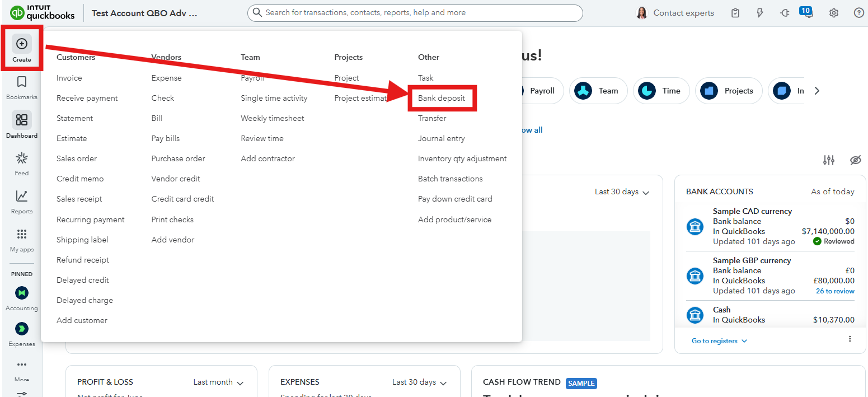Select Receive payment menu item
The height and width of the screenshot is (397, 868).
pos(87,99)
